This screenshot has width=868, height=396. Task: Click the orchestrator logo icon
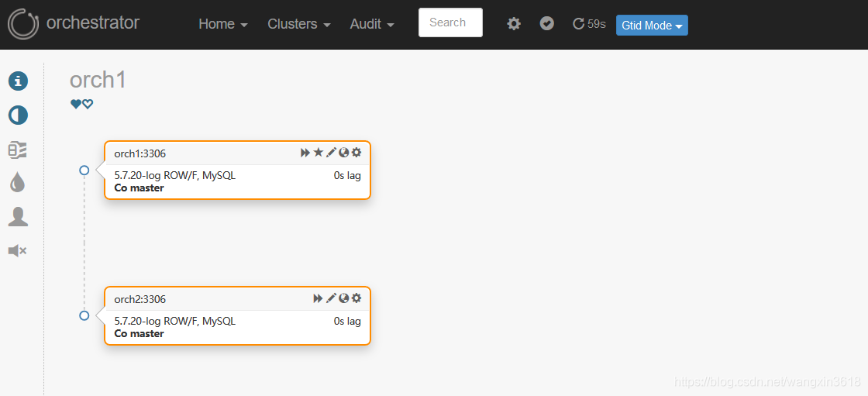(x=23, y=24)
